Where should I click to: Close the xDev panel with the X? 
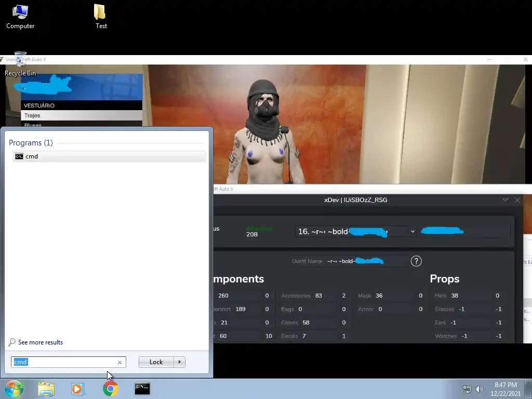click(x=517, y=200)
